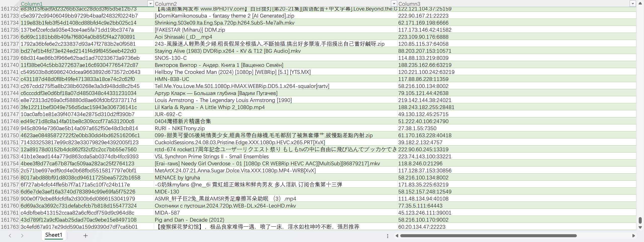Select row header 161762
Screen dimensions: 644x242
pyautogui.click(x=10, y=220)
